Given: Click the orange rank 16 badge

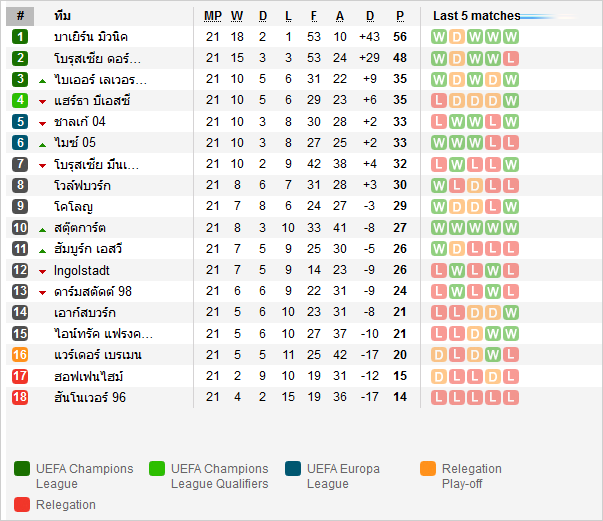Looking at the screenshot, I should [20, 355].
